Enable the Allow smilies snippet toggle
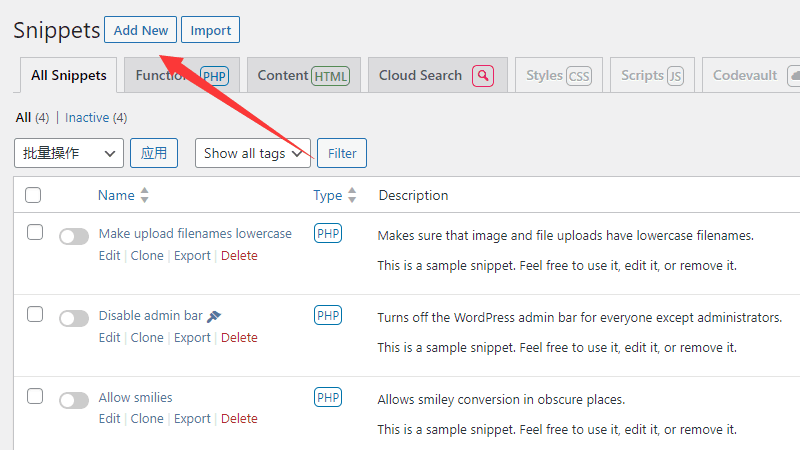 (x=74, y=400)
